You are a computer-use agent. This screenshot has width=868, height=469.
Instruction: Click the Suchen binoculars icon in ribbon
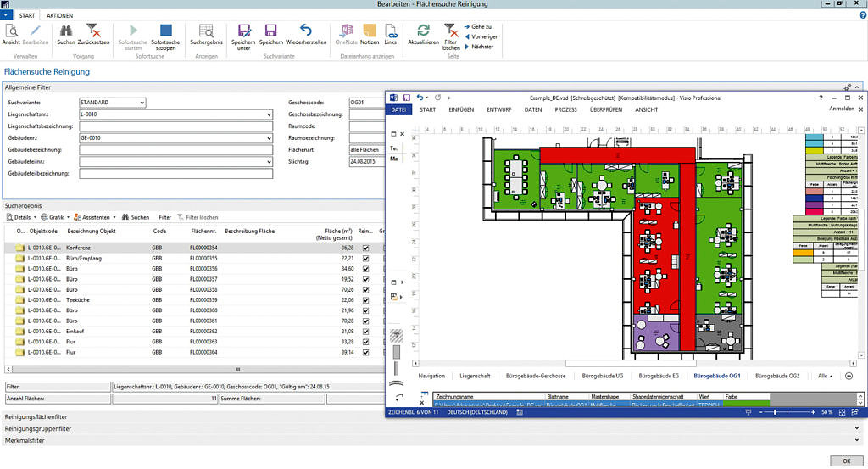(x=65, y=31)
